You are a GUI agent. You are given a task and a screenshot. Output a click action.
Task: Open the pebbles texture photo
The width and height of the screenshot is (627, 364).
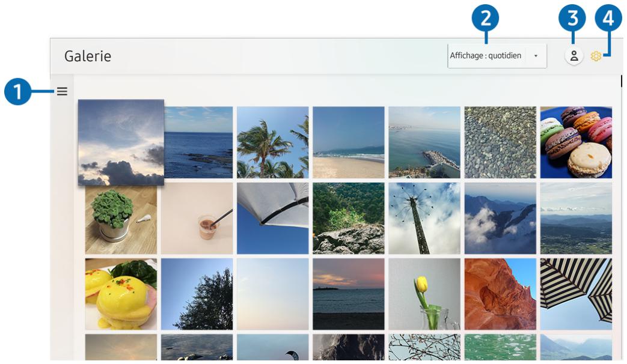(500, 142)
